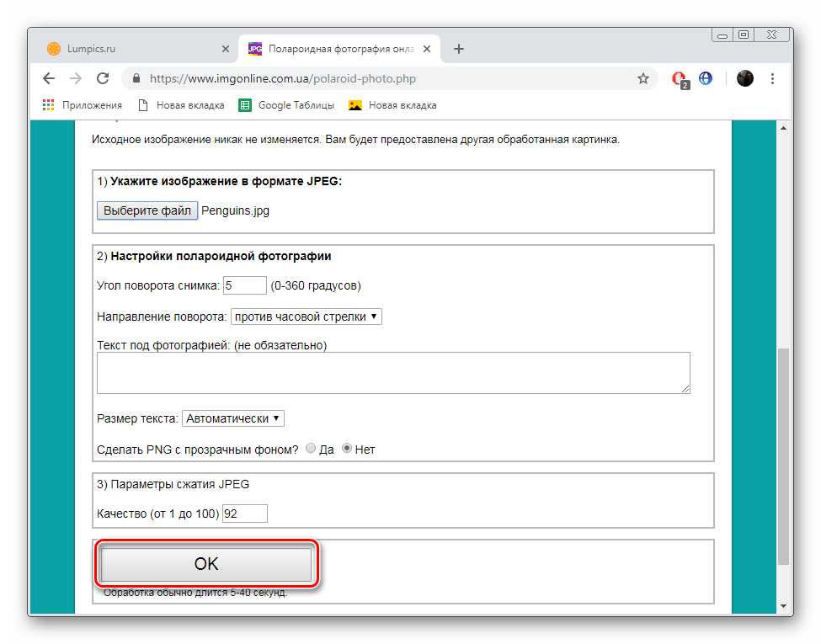Image resolution: width=821 pixels, height=644 pixels.
Task: Reload the page with the refresh icon
Action: (103, 78)
